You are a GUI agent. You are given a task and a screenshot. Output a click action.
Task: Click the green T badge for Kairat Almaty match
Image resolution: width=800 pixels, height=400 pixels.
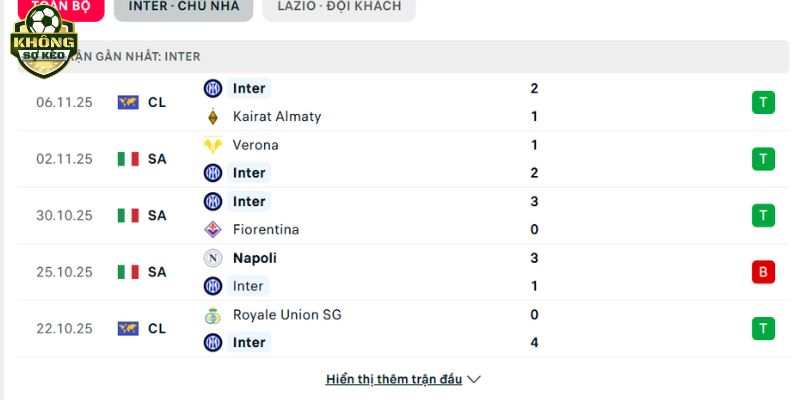click(764, 102)
